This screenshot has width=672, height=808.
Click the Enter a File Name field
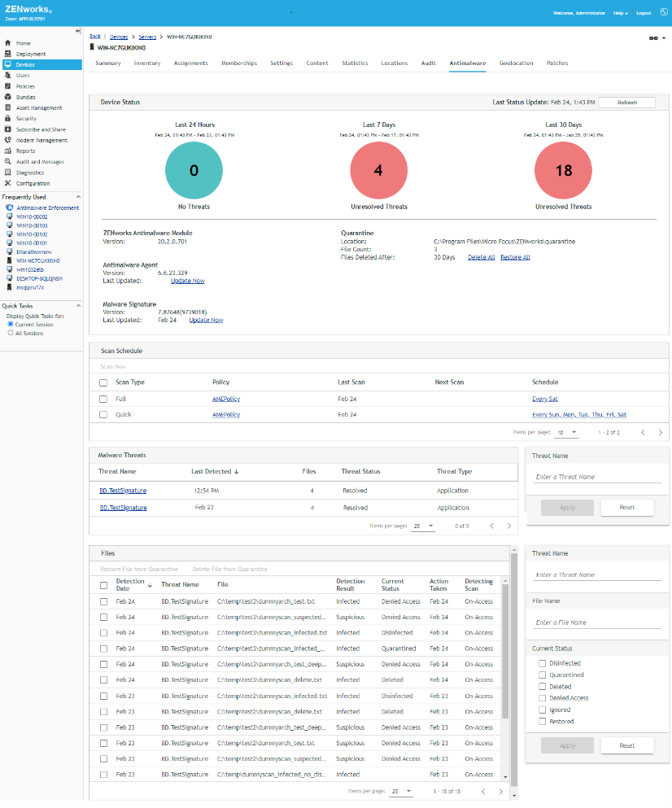597,622
